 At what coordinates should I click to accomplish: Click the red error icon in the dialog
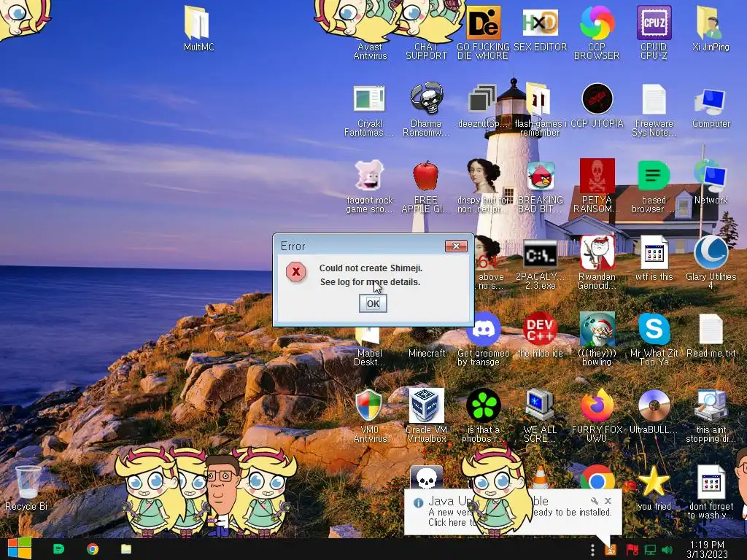coord(296,272)
